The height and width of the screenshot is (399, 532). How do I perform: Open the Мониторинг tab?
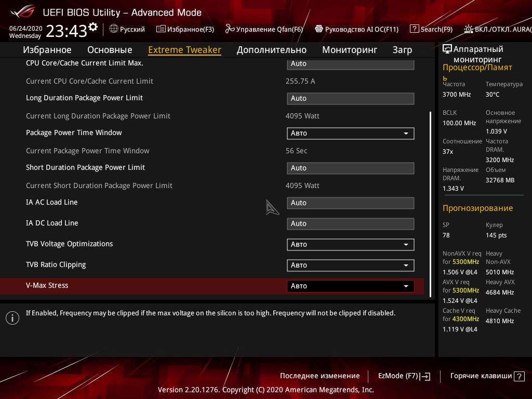pyautogui.click(x=350, y=50)
